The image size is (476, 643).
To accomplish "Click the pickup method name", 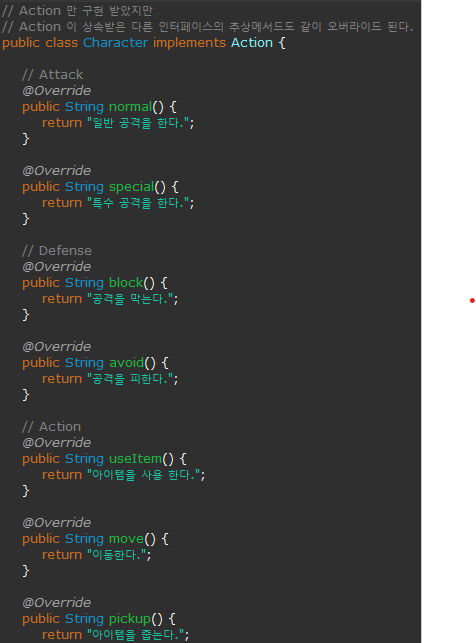I will click(x=130, y=618).
